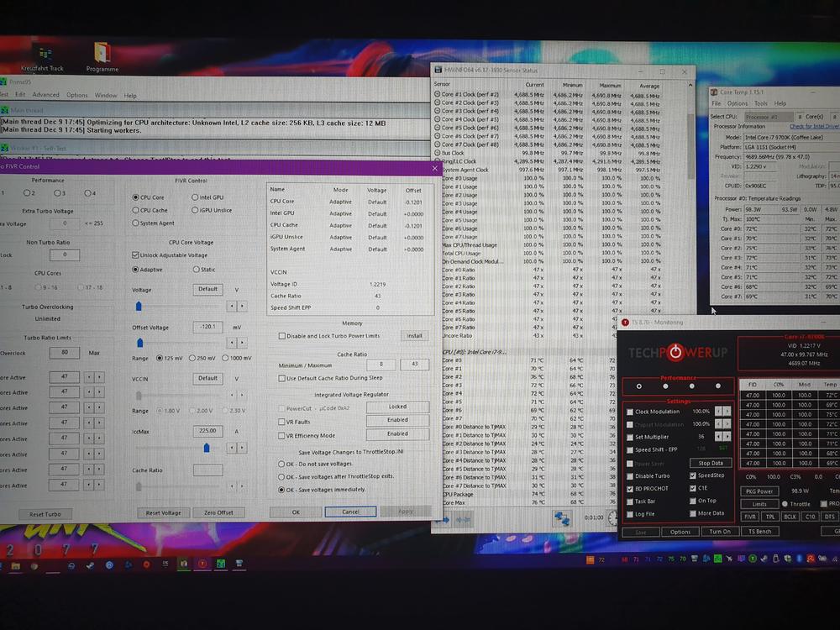The width and height of the screenshot is (840, 630).
Task: Click the Bus Clock sensor row icon
Action: [437, 153]
